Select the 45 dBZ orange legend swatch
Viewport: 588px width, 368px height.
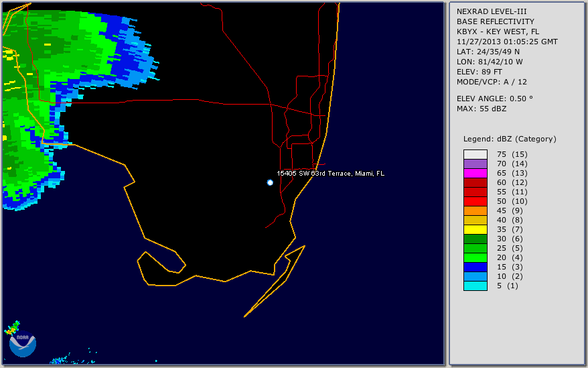pos(475,210)
